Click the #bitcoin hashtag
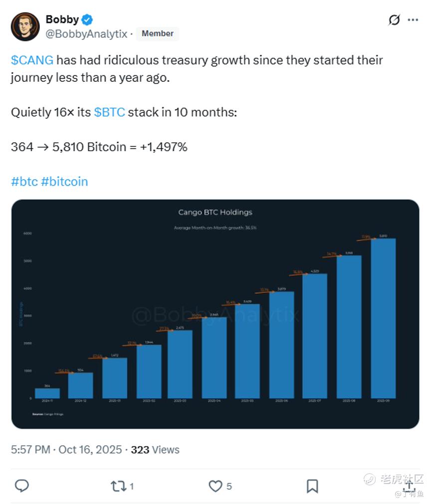Viewport: 432px width, 504px height. click(x=64, y=182)
